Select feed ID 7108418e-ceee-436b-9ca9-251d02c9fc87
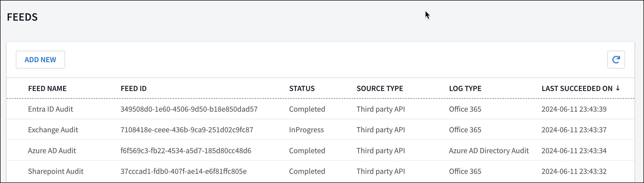The width and height of the screenshot is (644, 183). (187, 130)
